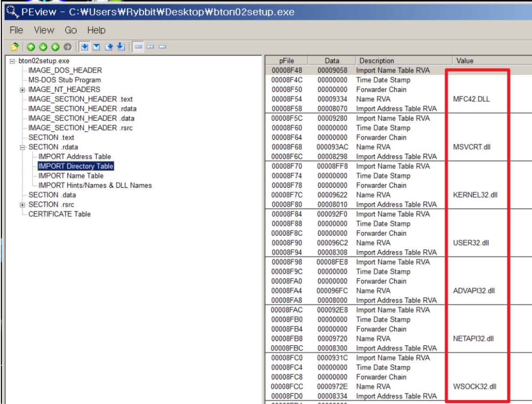Click the Data column header

coord(332,61)
